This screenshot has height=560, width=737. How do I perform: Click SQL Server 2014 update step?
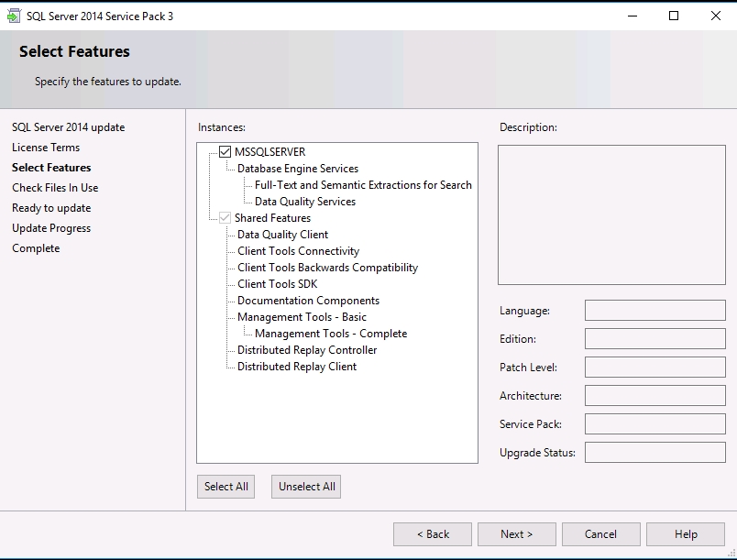pyautogui.click(x=69, y=127)
